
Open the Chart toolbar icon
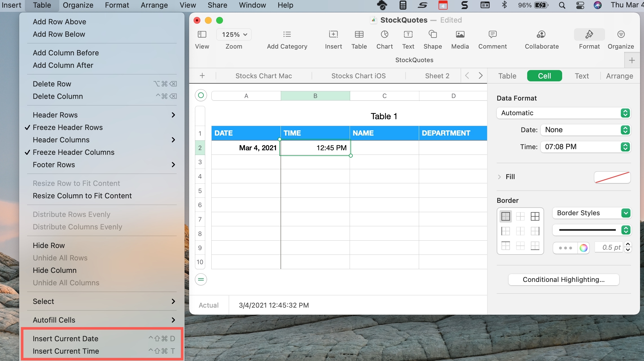click(x=384, y=34)
